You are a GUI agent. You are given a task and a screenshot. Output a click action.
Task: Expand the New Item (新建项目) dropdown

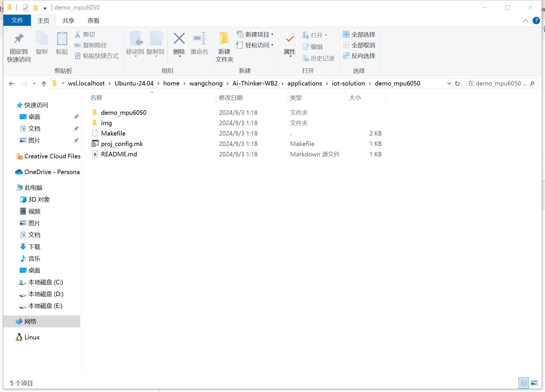(x=272, y=34)
